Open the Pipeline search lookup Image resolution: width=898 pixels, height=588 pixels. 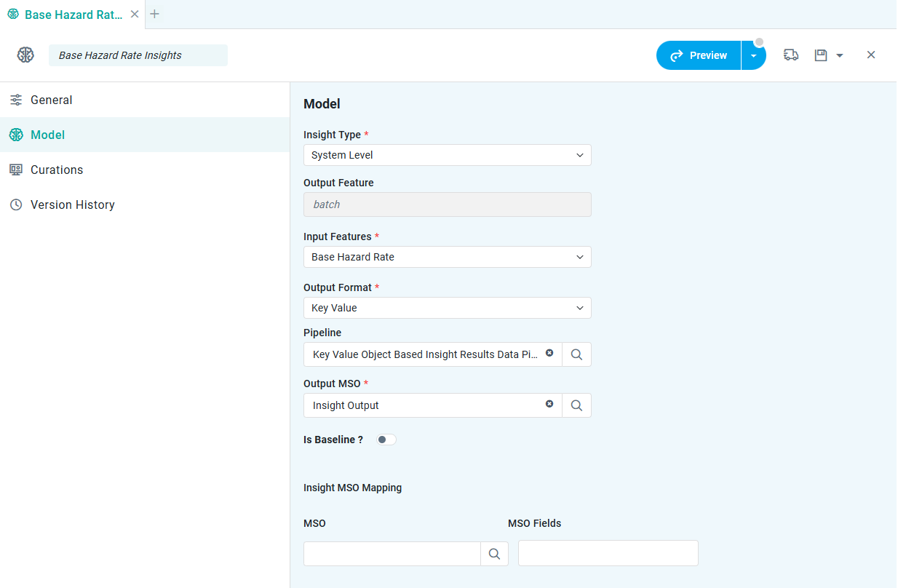point(576,354)
